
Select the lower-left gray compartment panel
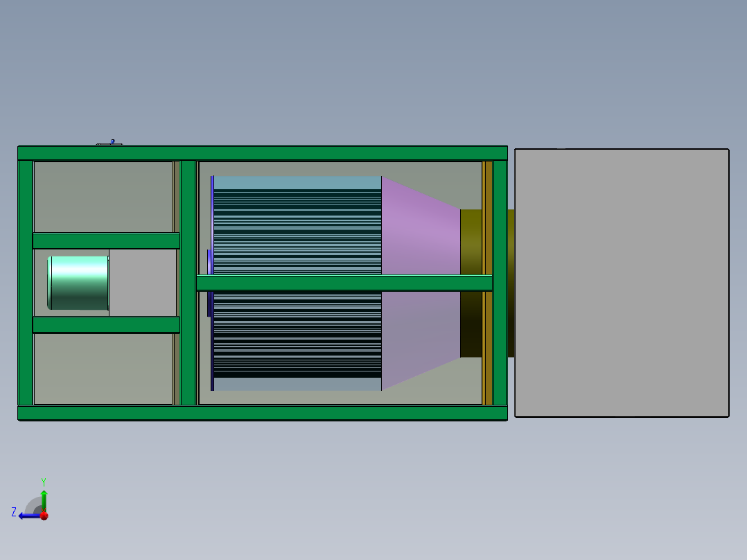click(104, 367)
